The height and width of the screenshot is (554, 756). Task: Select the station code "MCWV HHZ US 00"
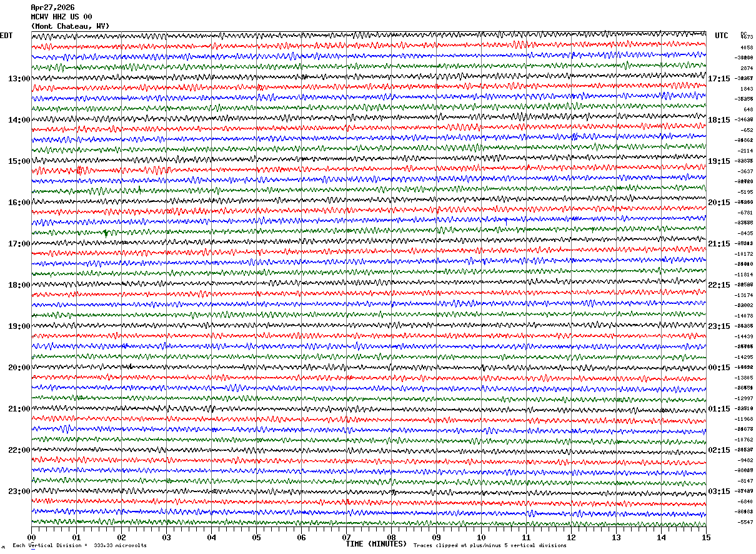[x=61, y=17]
